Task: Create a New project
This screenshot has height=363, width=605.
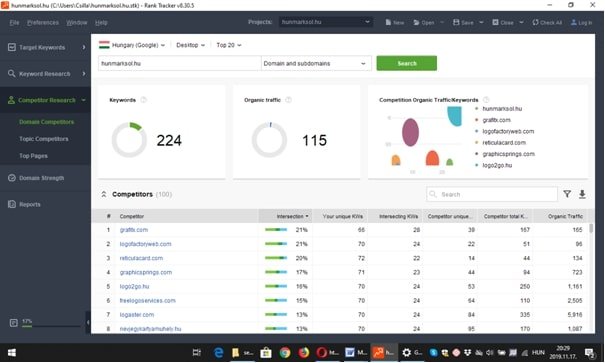Action: (x=394, y=22)
